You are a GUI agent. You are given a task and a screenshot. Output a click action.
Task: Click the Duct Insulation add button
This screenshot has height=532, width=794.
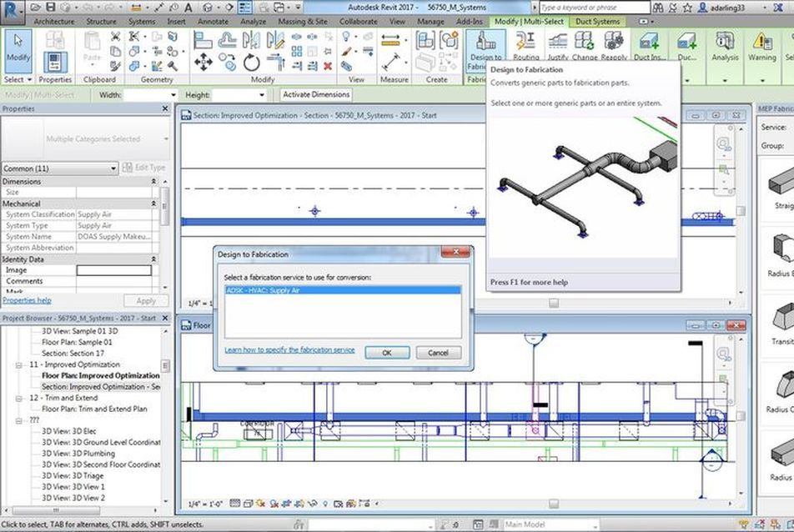pyautogui.click(x=649, y=47)
